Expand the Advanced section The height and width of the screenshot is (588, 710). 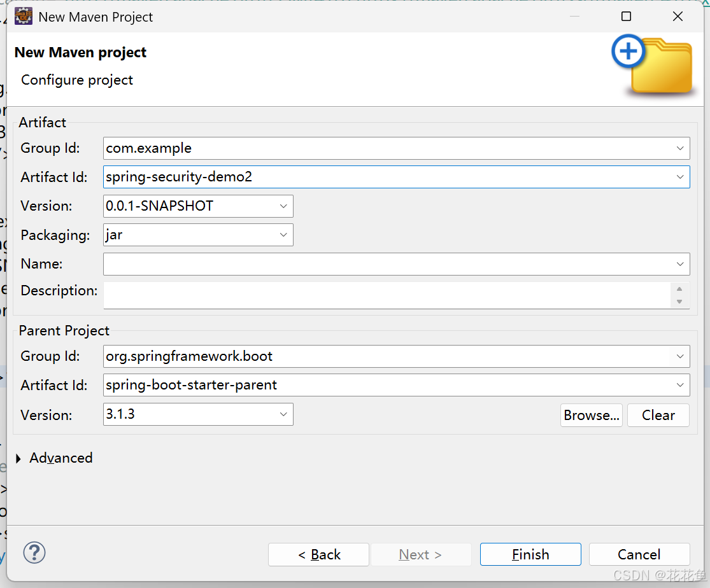click(x=18, y=459)
